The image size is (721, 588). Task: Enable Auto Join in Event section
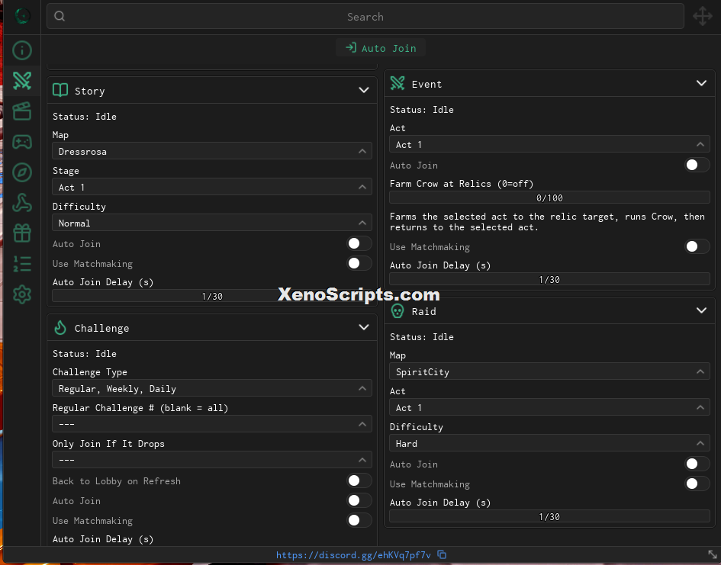[697, 165]
